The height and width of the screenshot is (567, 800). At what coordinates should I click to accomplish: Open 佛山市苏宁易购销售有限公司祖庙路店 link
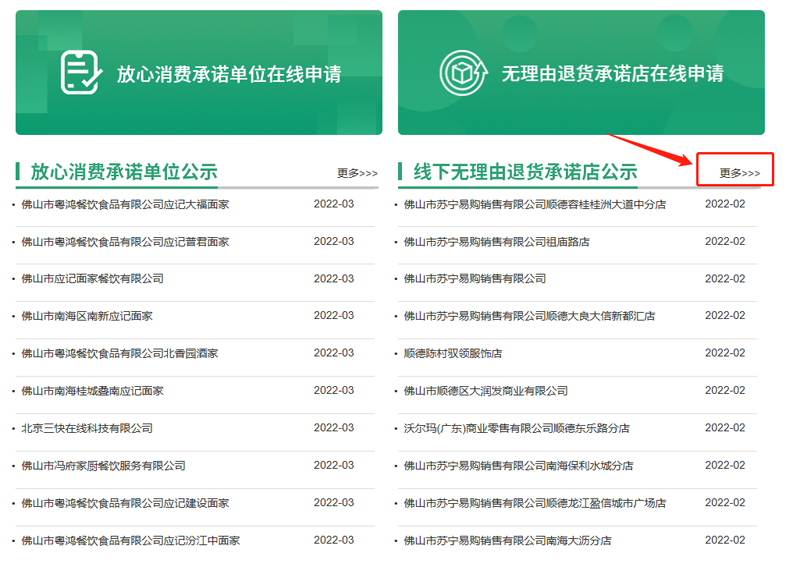click(496, 242)
